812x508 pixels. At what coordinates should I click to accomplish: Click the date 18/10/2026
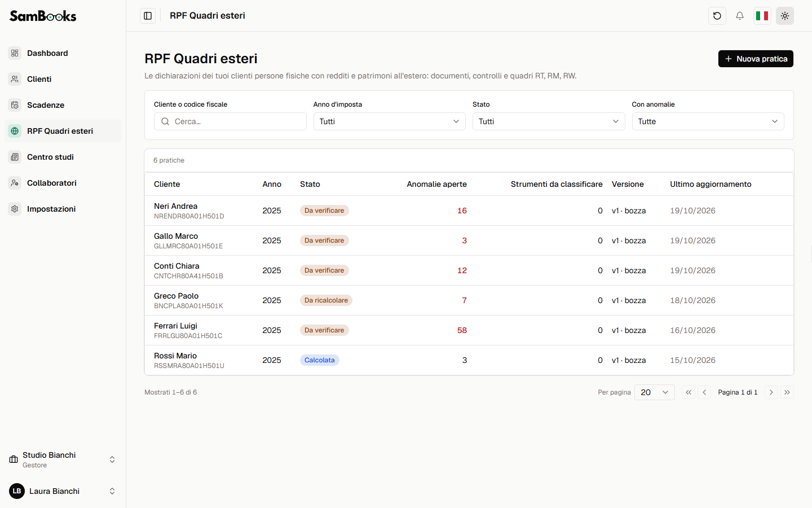tap(692, 300)
